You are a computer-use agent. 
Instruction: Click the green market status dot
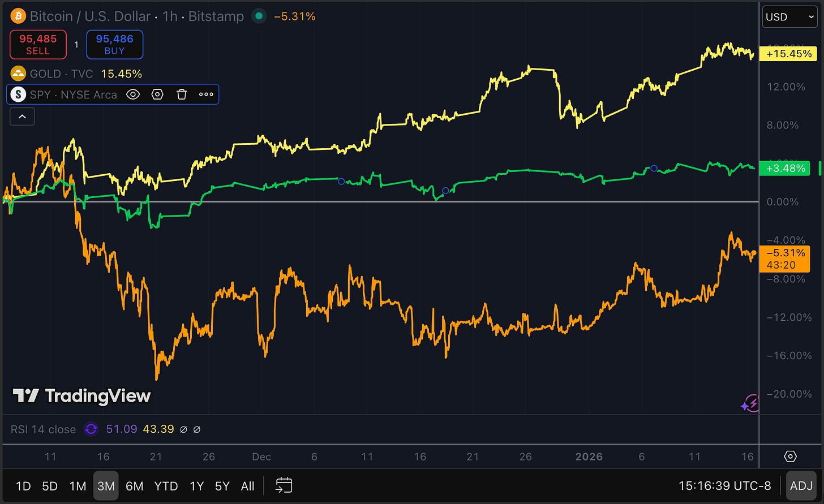[x=259, y=16]
